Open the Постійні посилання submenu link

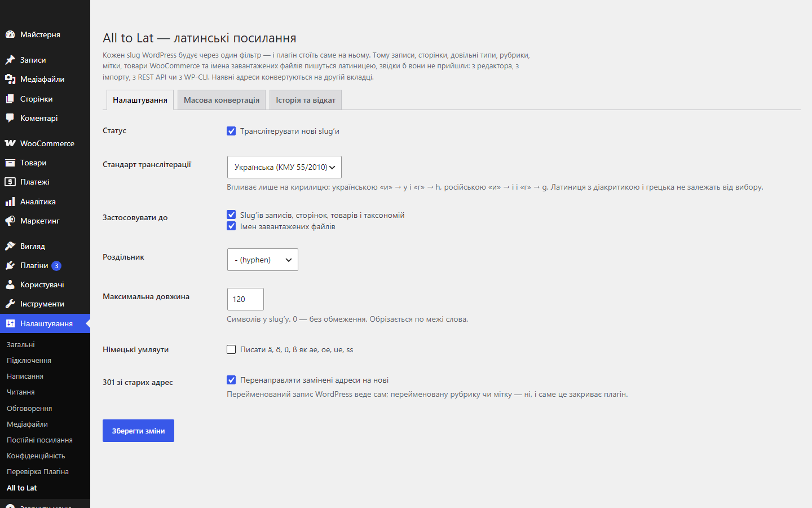point(39,440)
